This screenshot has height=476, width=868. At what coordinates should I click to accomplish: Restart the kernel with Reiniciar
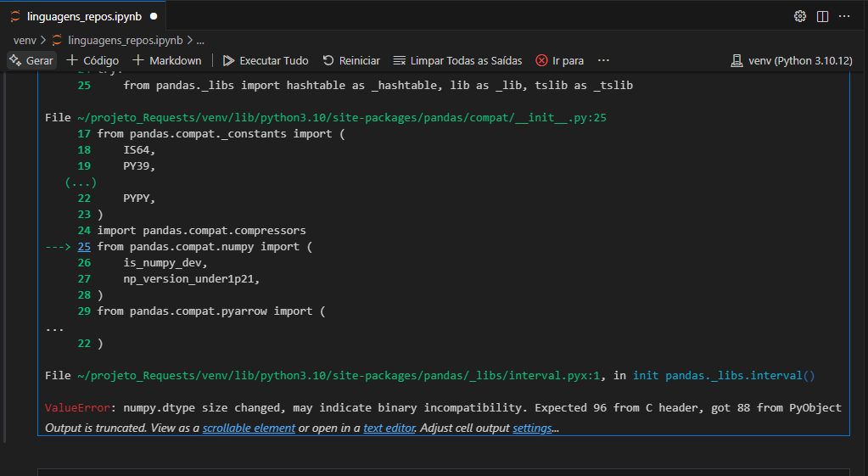pos(351,60)
